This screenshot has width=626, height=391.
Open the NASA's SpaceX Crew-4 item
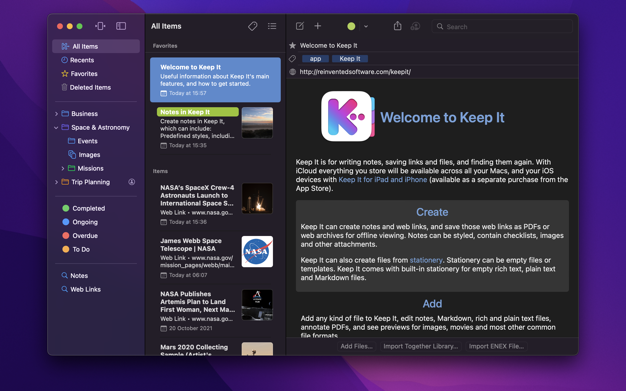[215, 204]
